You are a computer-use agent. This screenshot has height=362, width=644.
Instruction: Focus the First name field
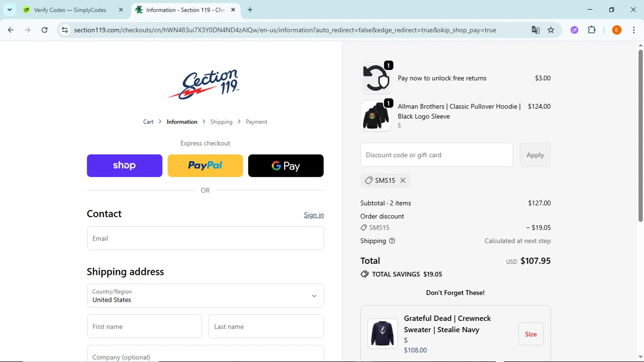pos(144,326)
